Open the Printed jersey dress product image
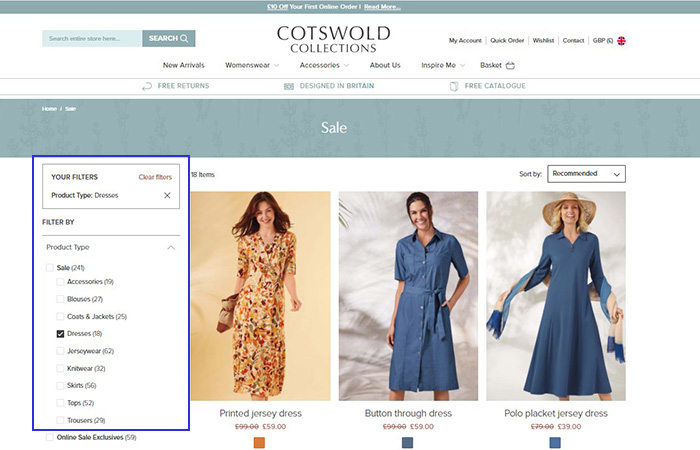The image size is (700, 450). pyautogui.click(x=261, y=296)
